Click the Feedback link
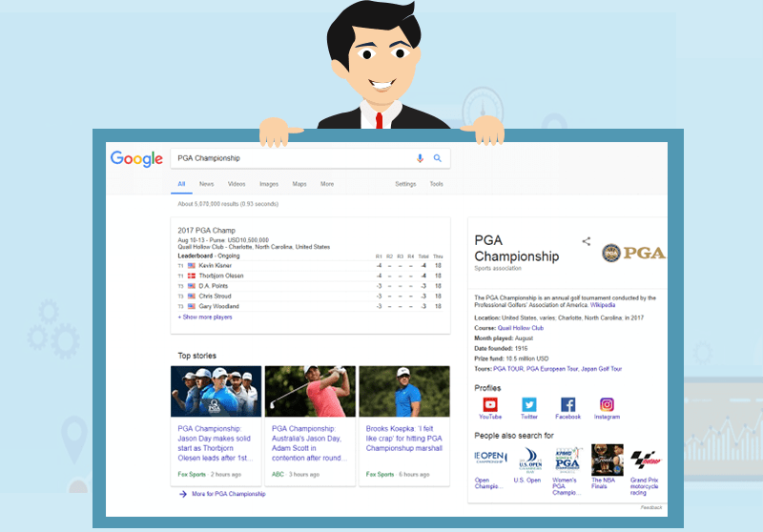This screenshot has height=532, width=763. [x=651, y=507]
